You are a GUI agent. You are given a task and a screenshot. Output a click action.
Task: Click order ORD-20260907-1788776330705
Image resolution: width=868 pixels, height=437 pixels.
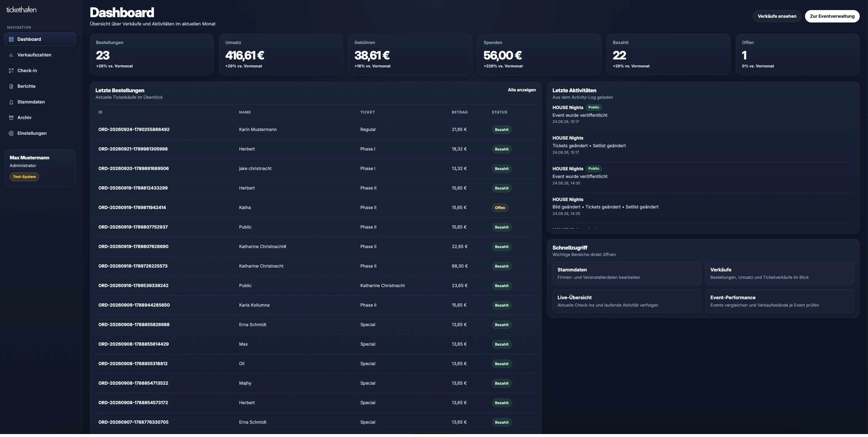pos(133,423)
